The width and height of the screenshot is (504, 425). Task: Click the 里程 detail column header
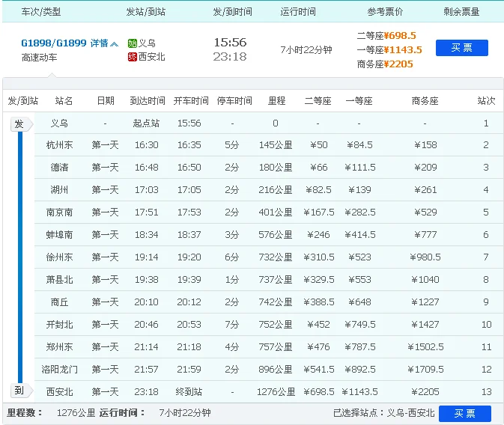click(x=277, y=101)
